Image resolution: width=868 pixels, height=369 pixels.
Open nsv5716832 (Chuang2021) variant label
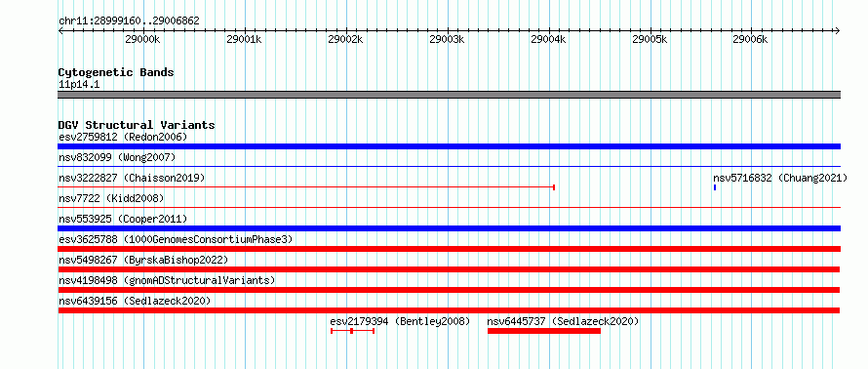coord(780,178)
